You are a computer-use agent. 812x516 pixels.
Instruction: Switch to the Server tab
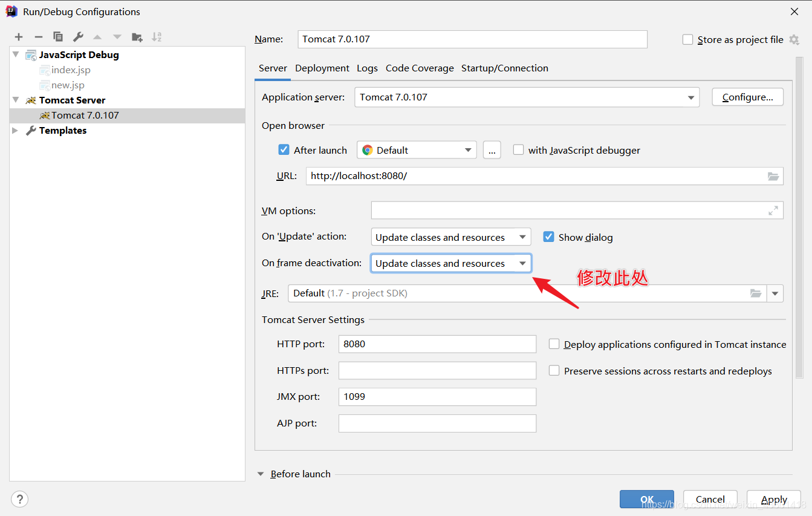273,68
